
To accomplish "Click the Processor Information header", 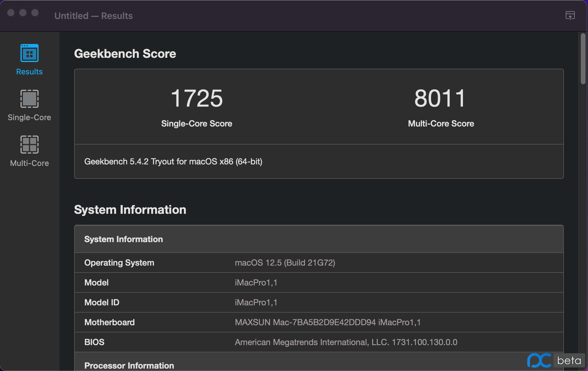I will tap(129, 365).
